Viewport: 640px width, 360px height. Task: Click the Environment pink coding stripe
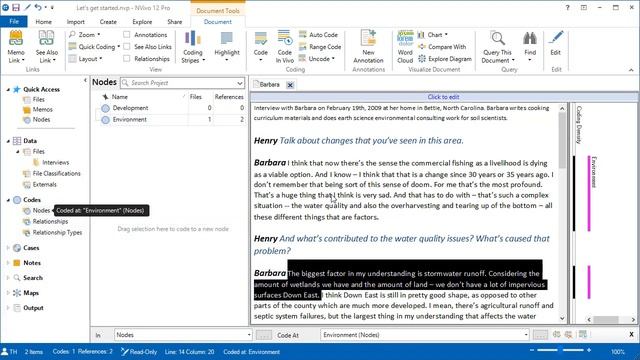(589, 193)
